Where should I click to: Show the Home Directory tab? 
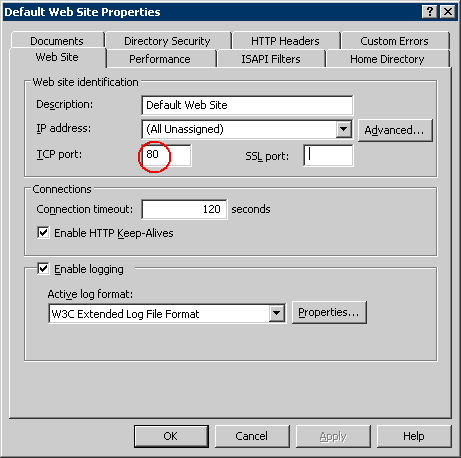point(387,59)
